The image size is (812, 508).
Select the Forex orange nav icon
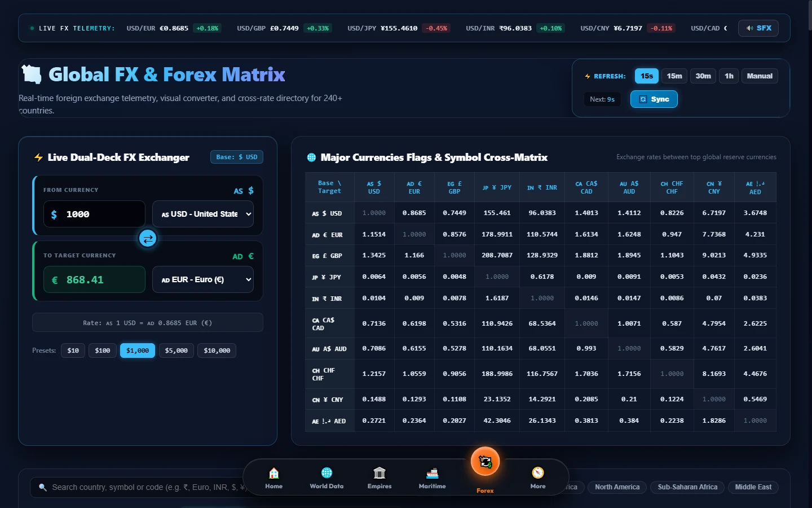coord(485,462)
